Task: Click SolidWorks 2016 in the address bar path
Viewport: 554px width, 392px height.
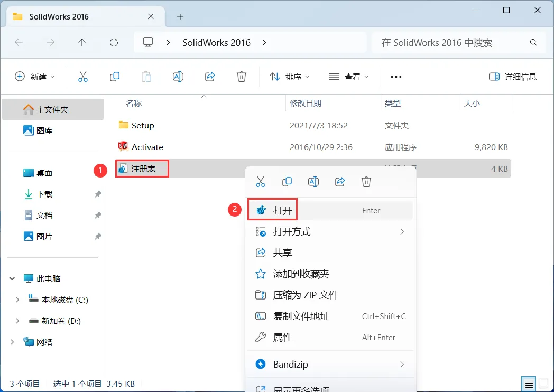Action: (x=216, y=43)
